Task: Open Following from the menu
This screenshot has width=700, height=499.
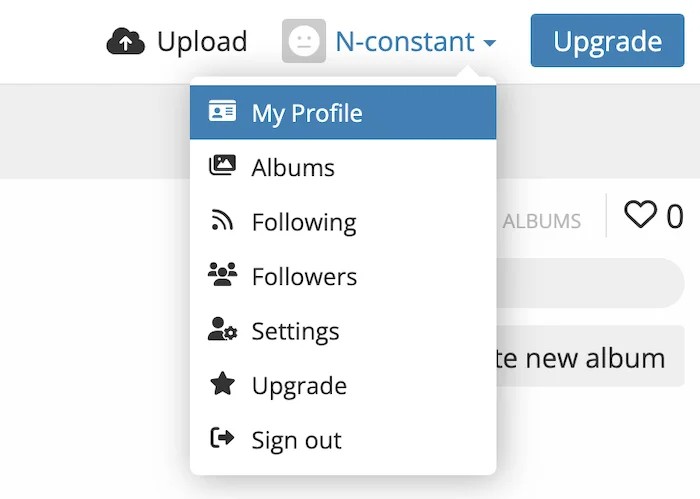Action: point(343,222)
